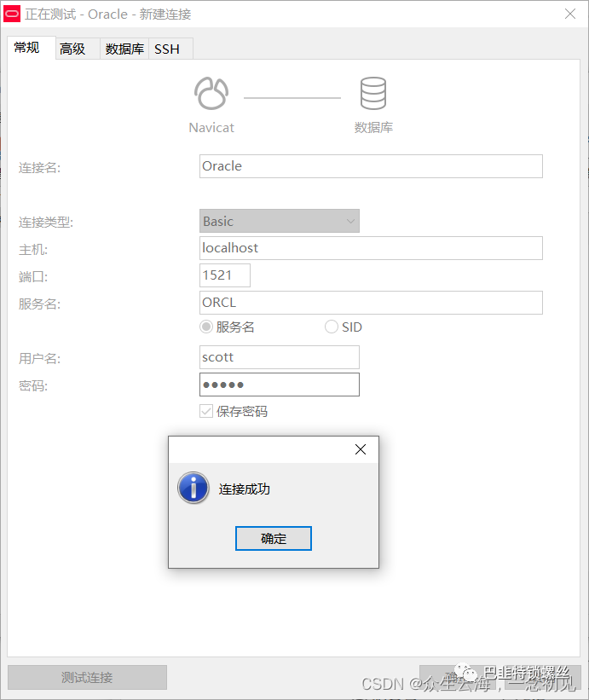Close the new connection window

[569, 14]
